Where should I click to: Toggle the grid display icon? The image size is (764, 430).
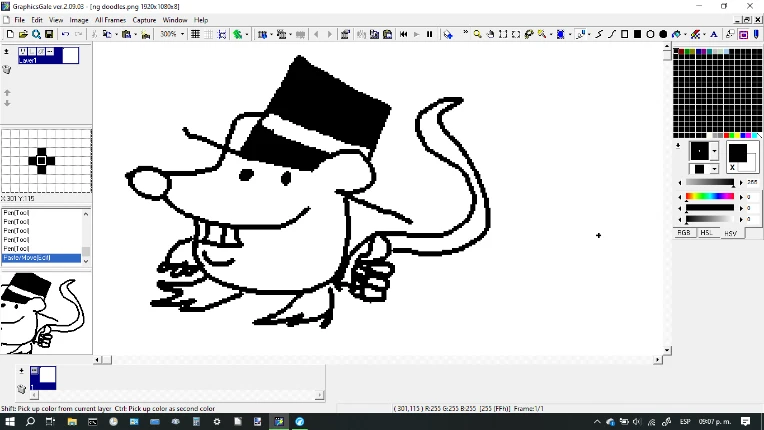pyautogui.click(x=195, y=34)
